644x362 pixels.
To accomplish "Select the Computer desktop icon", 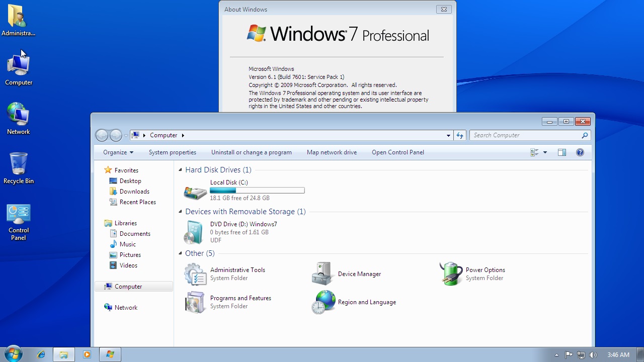I will click(19, 69).
